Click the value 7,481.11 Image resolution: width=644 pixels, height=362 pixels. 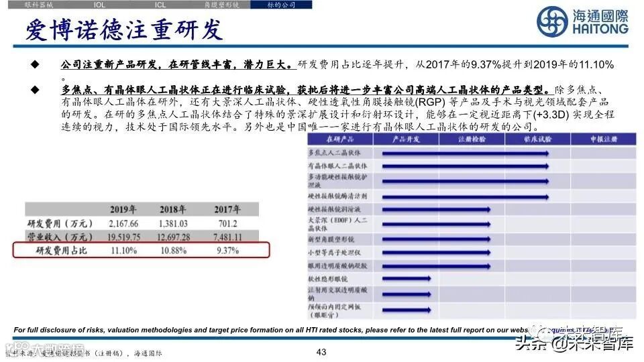pos(227,237)
